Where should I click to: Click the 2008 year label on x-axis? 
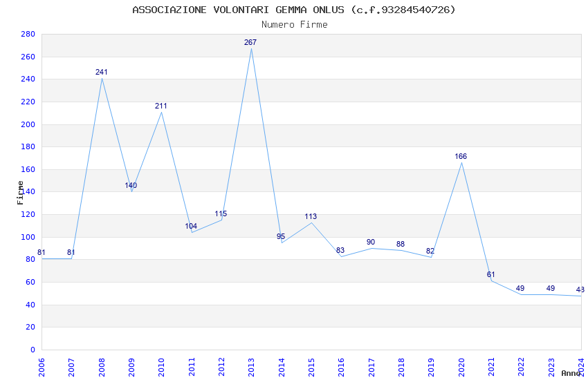pyautogui.click(x=101, y=368)
